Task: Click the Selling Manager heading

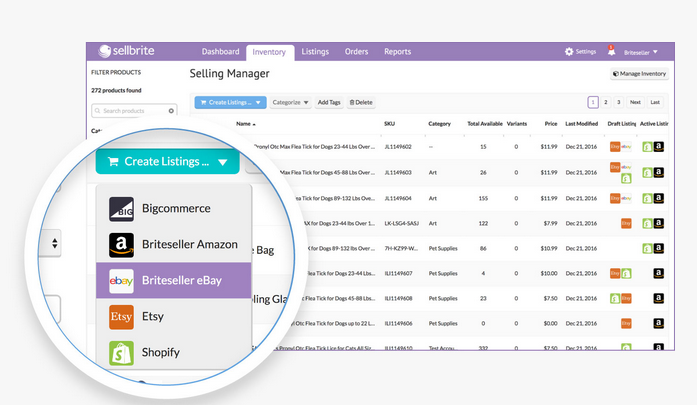Action: [229, 73]
